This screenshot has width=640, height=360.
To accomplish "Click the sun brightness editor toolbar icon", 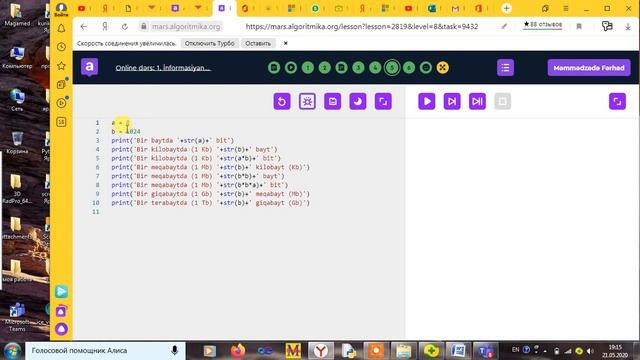I will 307,101.
